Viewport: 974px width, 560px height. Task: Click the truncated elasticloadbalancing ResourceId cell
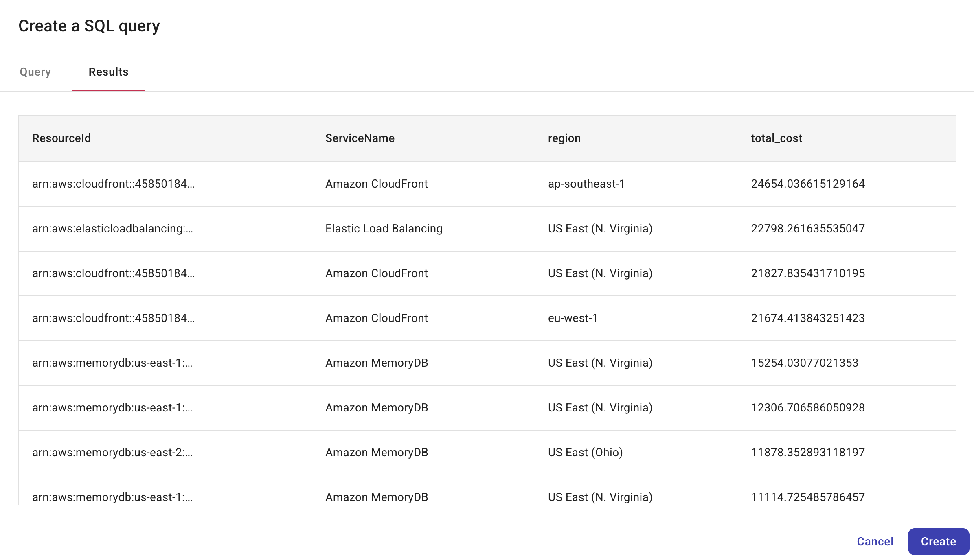pyautogui.click(x=114, y=229)
